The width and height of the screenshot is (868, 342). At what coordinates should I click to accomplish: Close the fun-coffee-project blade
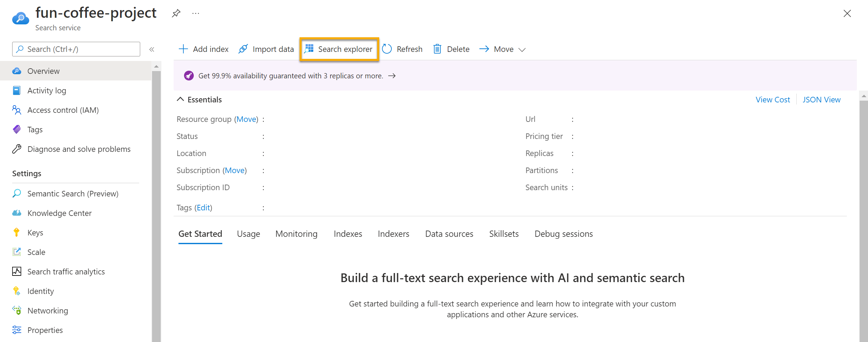tap(847, 14)
